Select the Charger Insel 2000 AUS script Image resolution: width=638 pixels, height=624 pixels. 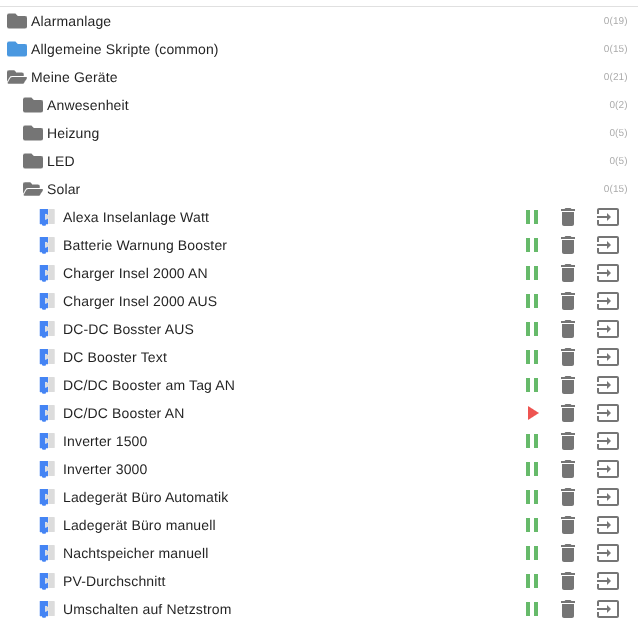139,301
